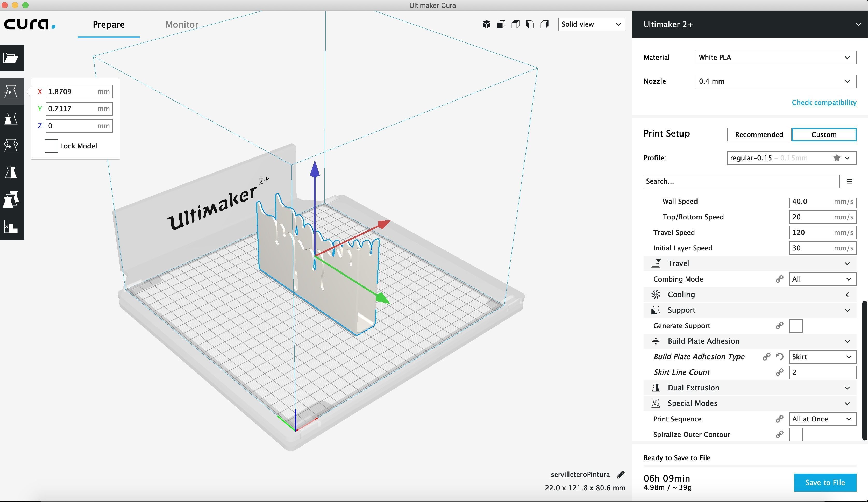Click the link icon next to Generate Support
The width and height of the screenshot is (868, 502).
(x=779, y=326)
